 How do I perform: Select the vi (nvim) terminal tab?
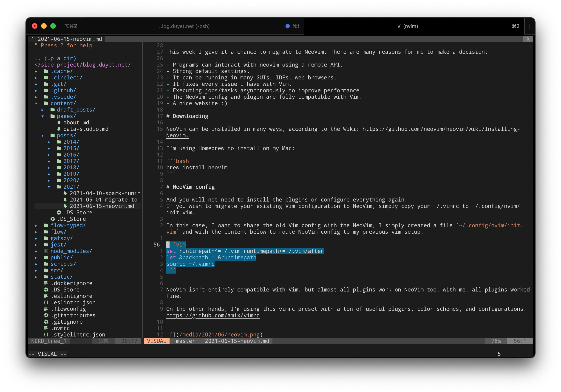[x=408, y=26]
